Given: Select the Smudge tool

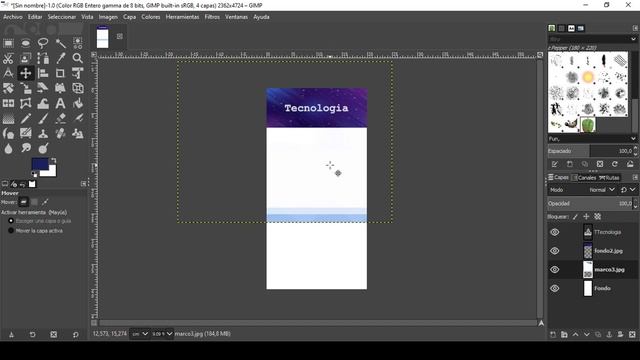Looking at the screenshot, I should click(26, 149).
